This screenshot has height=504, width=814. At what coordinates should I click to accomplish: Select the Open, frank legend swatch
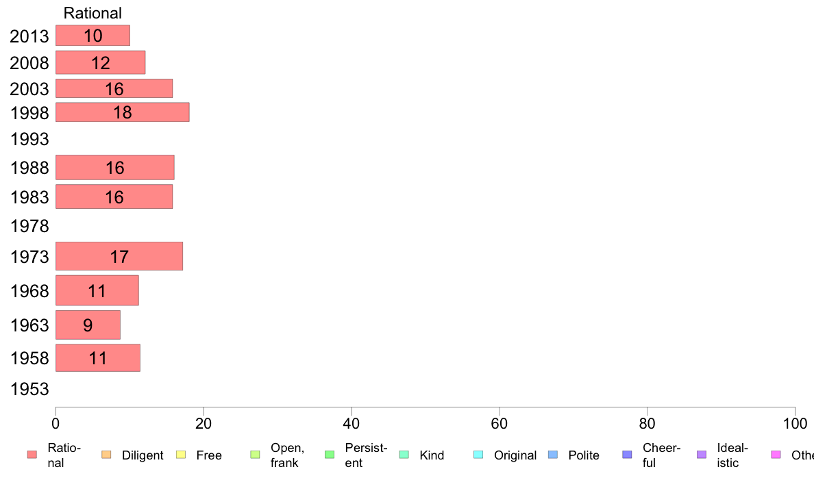coord(255,455)
